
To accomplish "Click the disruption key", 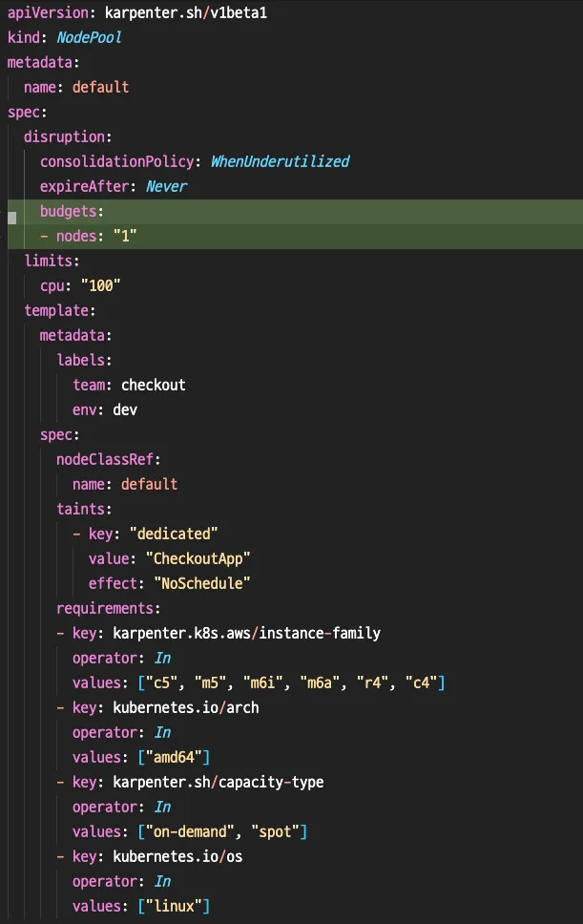I will tap(64, 136).
